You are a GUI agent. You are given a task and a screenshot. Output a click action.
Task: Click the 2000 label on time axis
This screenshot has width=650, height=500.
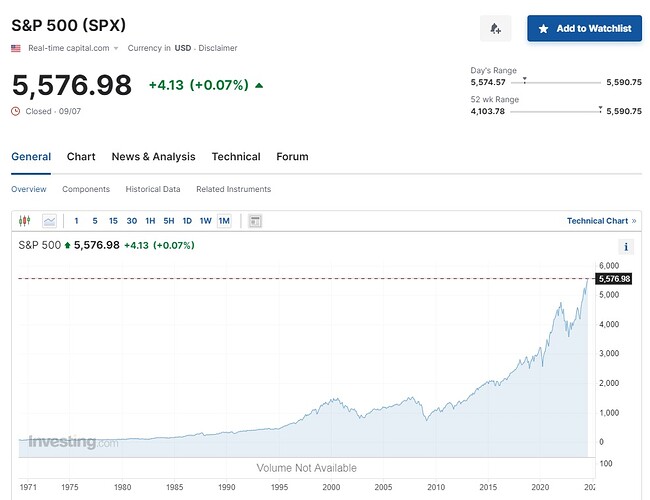coord(331,487)
